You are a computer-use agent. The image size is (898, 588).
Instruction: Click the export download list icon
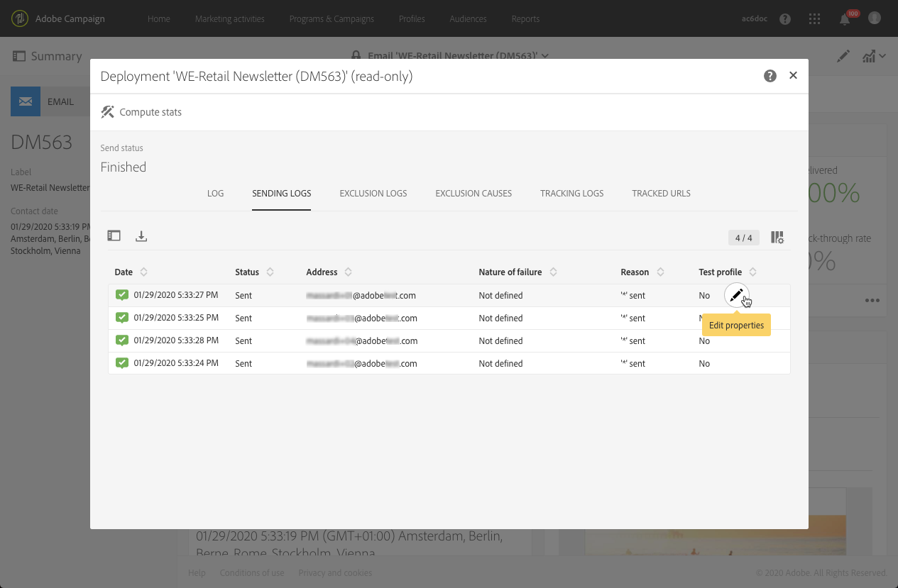(x=141, y=236)
